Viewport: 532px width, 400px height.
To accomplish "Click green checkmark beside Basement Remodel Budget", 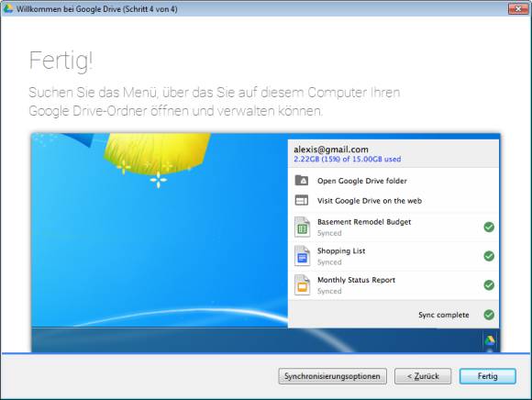I will (x=489, y=227).
